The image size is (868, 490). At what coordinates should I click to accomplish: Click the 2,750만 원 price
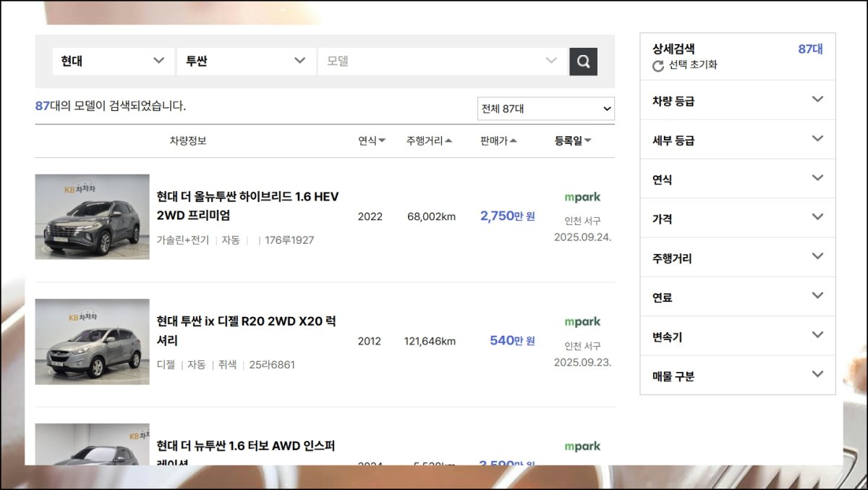tap(508, 216)
